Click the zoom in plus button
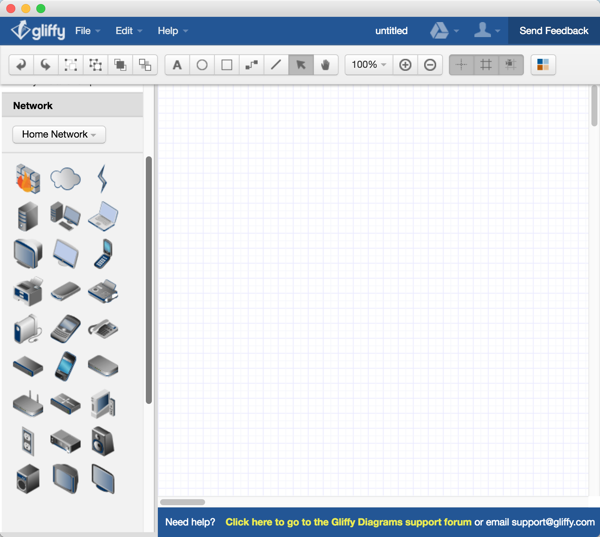 (x=405, y=65)
